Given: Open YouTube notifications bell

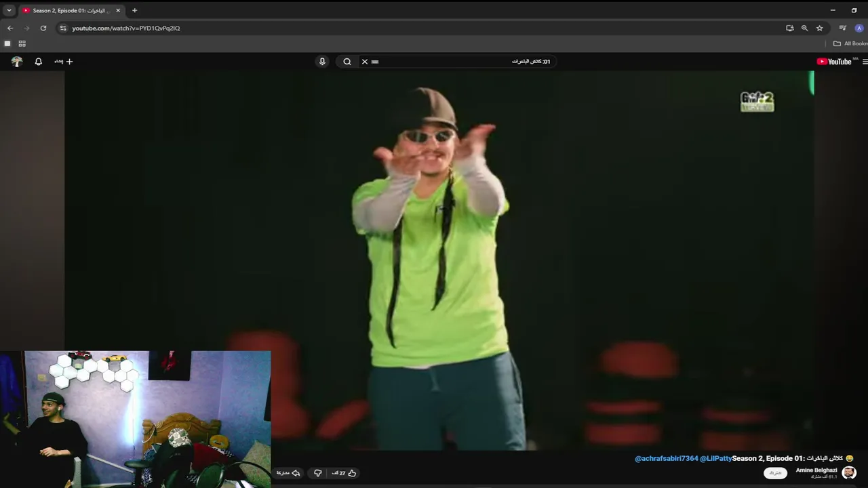Looking at the screenshot, I should 39,62.
